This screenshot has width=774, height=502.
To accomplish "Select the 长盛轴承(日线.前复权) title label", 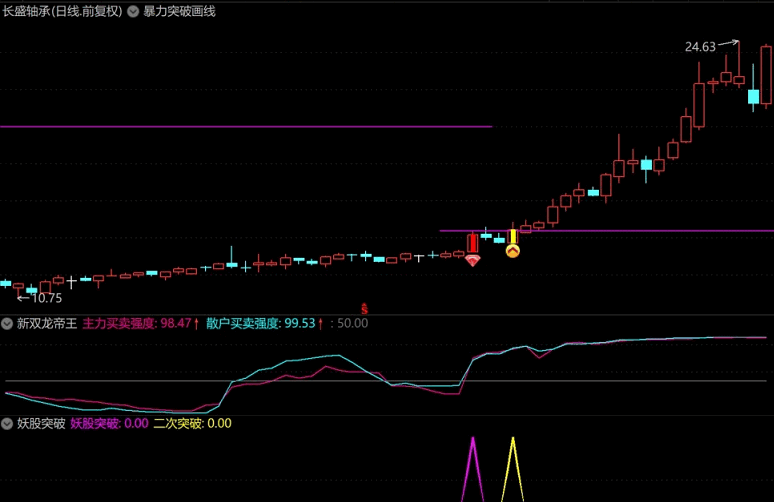I will coord(62,11).
